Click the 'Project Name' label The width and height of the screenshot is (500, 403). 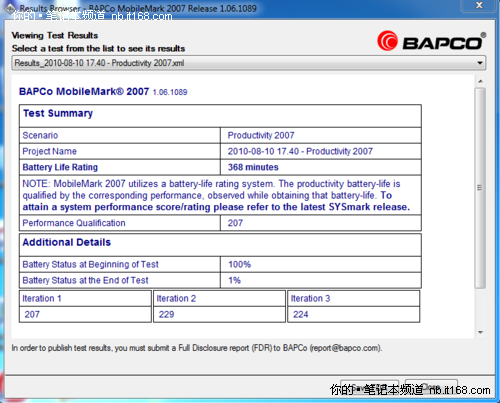click(49, 151)
